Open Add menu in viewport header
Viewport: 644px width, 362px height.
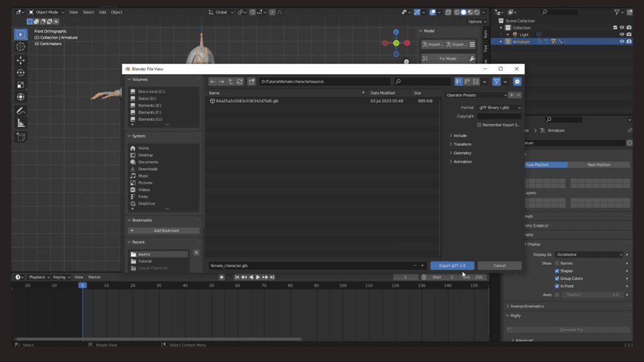click(102, 12)
